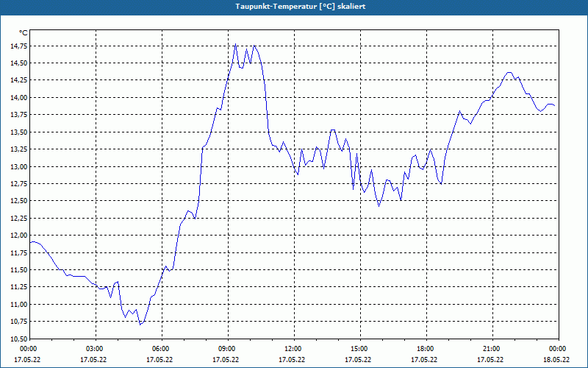Select the 03:00 time label
Viewport: 588px width, 368px height.
(x=96, y=349)
